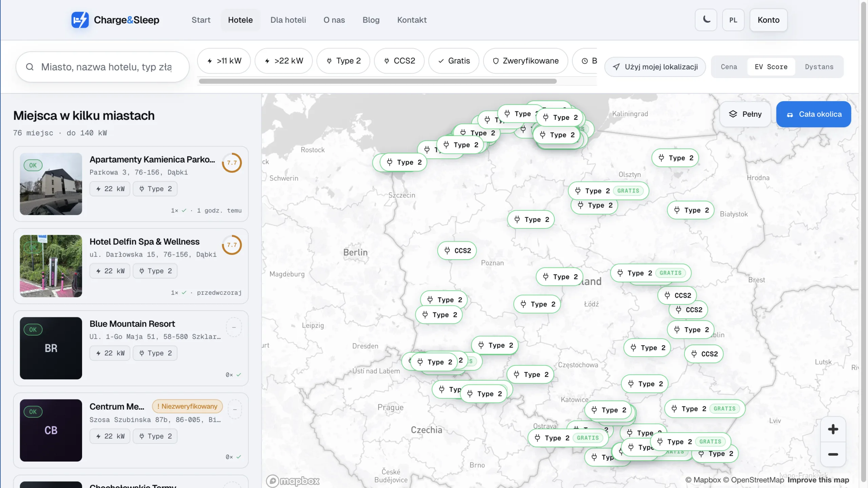The height and width of the screenshot is (488, 868).
Task: Click the Cała okolica button
Action: tap(813, 114)
